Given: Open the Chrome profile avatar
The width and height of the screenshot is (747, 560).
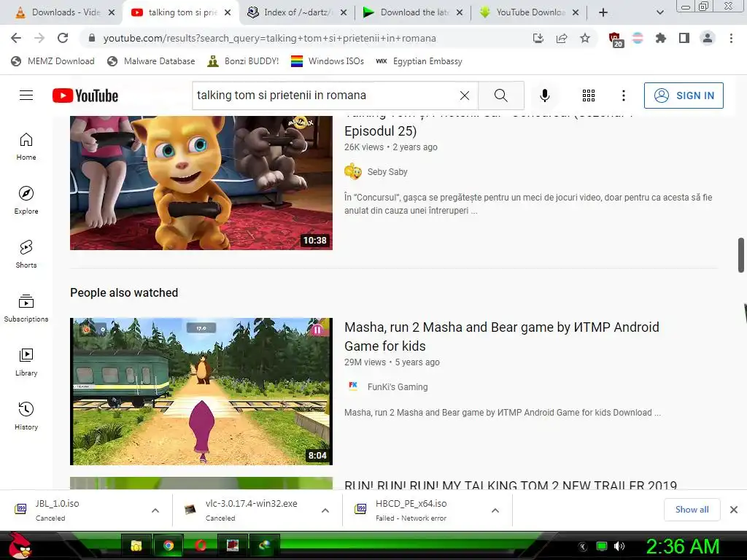Looking at the screenshot, I should [708, 38].
